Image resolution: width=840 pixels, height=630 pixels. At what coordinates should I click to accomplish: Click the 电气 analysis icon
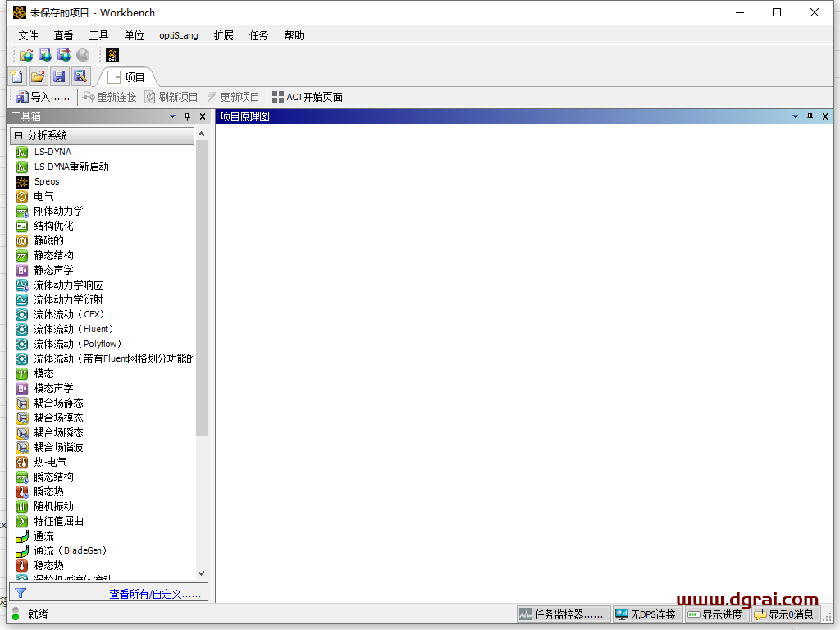(21, 197)
